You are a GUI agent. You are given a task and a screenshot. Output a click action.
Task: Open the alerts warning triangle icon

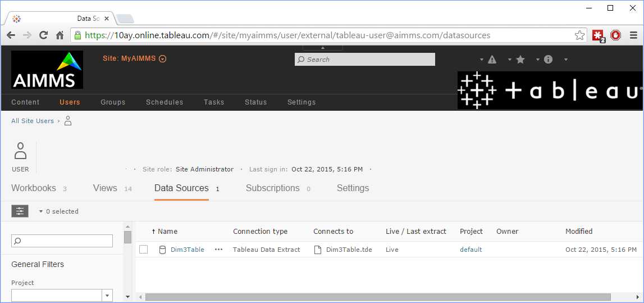492,60
